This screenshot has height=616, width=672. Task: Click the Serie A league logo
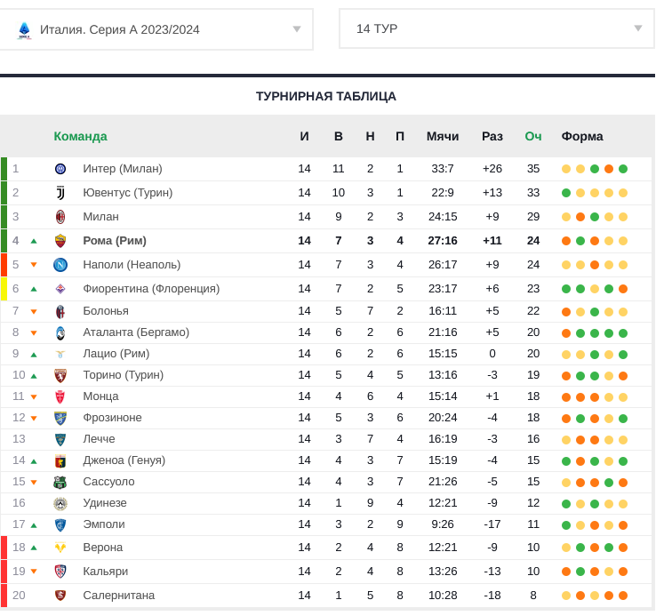[24, 29]
